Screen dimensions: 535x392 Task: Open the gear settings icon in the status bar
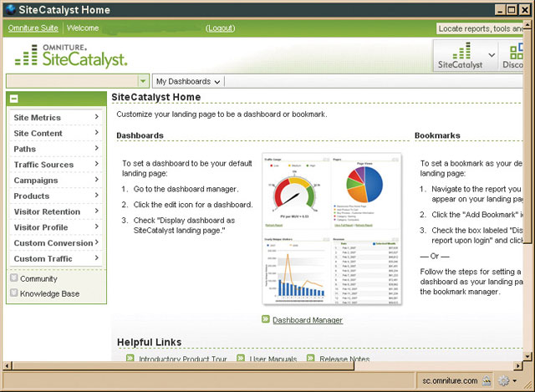coord(503,381)
